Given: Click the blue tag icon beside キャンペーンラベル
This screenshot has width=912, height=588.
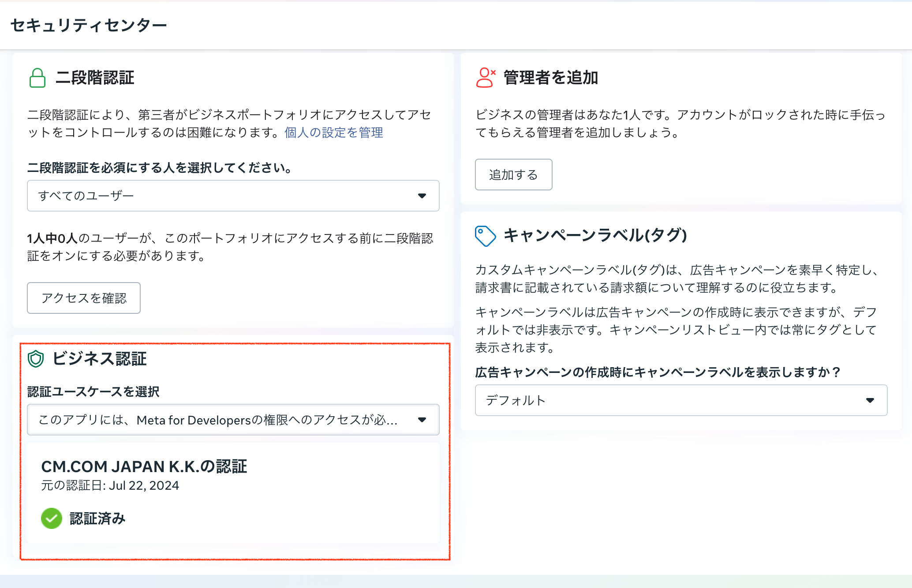Looking at the screenshot, I should (485, 234).
